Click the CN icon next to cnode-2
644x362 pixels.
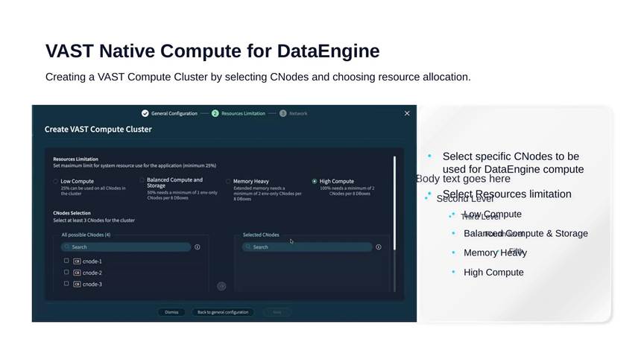click(77, 273)
